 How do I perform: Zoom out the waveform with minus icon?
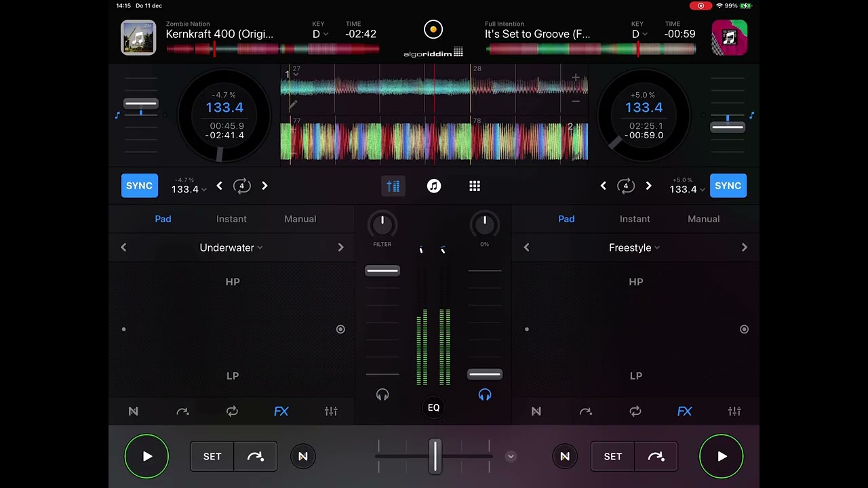pos(576,102)
